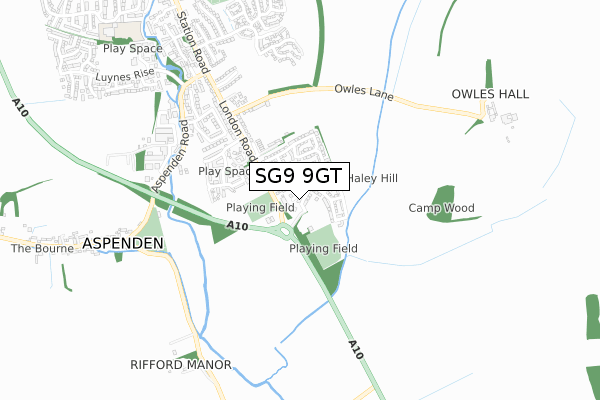Click the Camp Wood green woodland area
The width and height of the screenshot is (600, 400).
pyautogui.click(x=444, y=203)
